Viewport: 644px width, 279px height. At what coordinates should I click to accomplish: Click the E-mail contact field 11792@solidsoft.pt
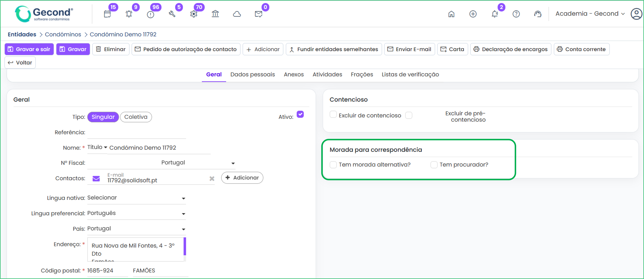pos(157,178)
